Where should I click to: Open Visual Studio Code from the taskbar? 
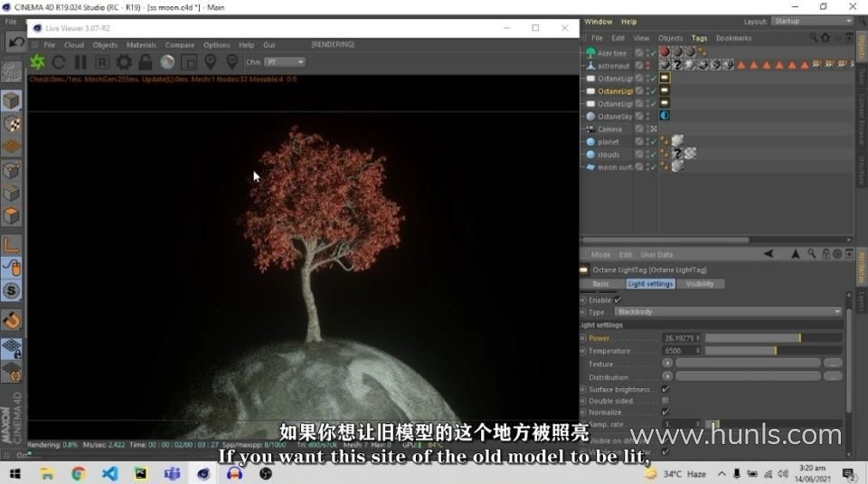(109, 473)
